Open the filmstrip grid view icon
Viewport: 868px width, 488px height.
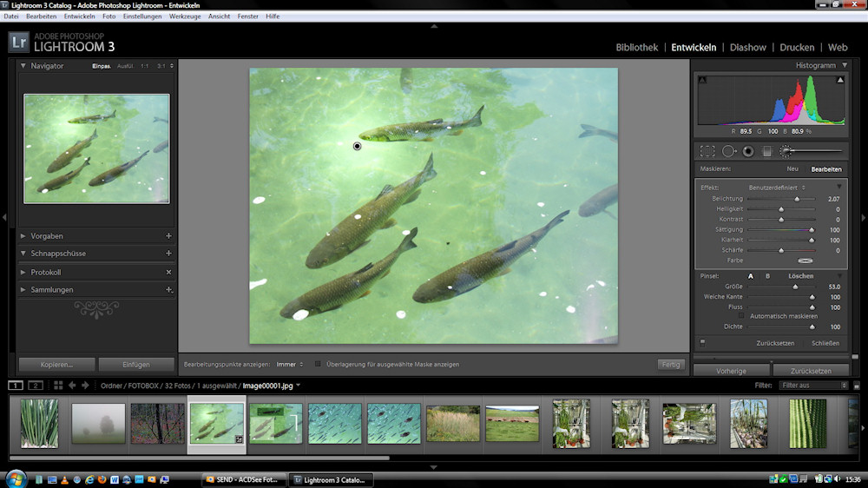[x=58, y=385]
